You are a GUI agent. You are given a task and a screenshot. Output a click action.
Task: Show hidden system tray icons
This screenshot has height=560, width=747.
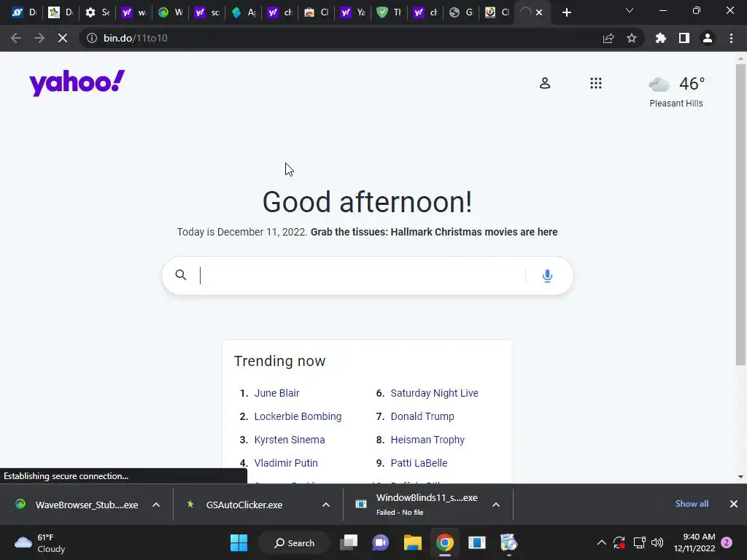tap(602, 542)
